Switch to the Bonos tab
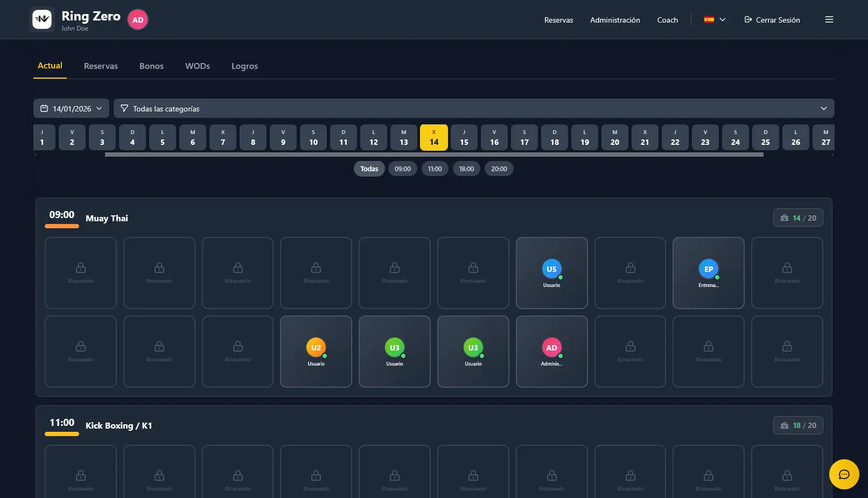 pyautogui.click(x=151, y=66)
